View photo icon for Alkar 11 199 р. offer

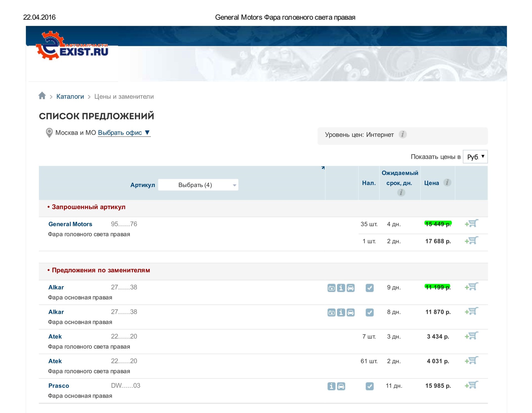[x=331, y=288]
